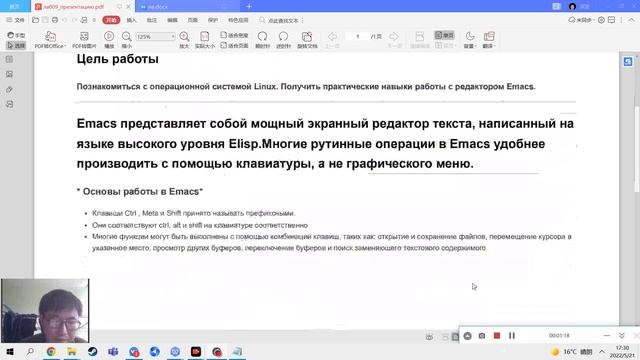The width and height of the screenshot is (640, 360).
Task: Open the translate tool
Action: coord(489,40)
